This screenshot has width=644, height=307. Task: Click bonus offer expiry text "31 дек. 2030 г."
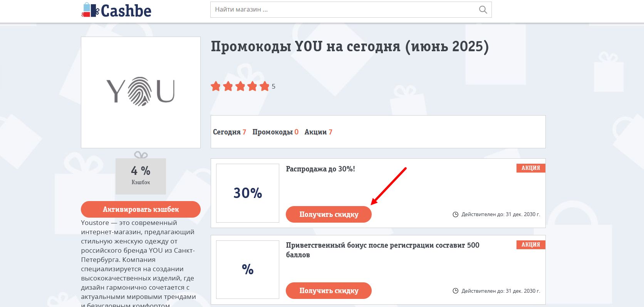coord(523,291)
